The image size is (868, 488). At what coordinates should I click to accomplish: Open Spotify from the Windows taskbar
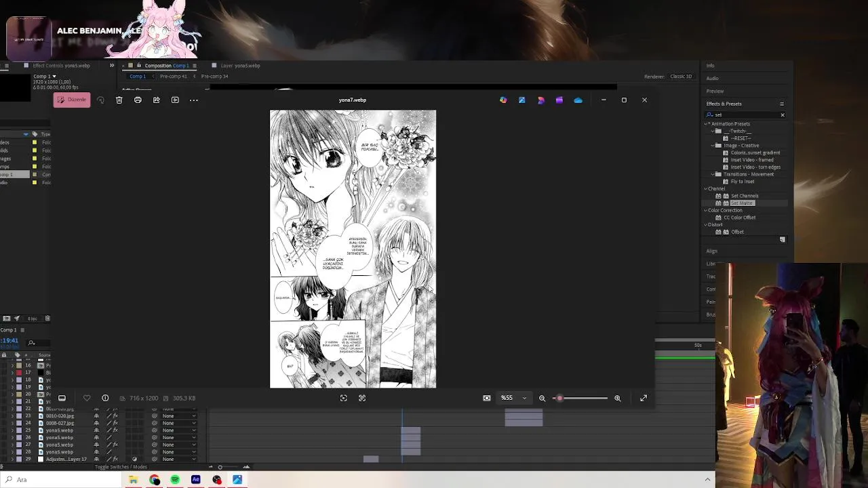[175, 480]
